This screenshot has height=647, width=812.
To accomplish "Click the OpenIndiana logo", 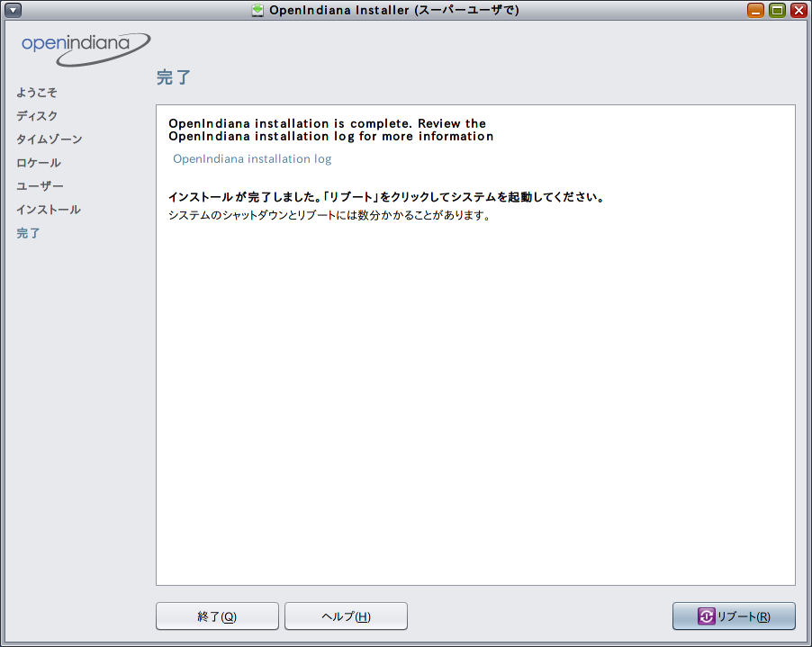I will (86, 49).
